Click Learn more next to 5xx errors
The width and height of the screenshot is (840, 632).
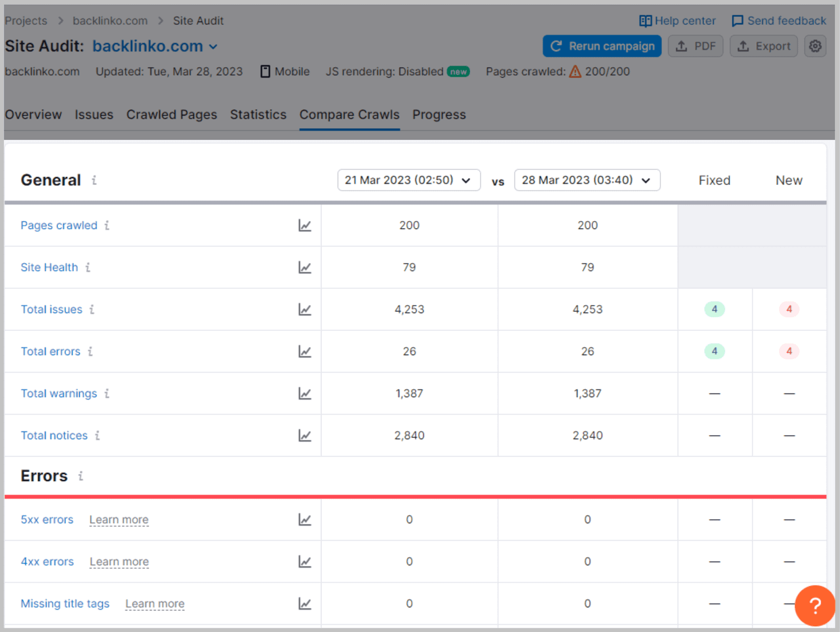(x=119, y=520)
